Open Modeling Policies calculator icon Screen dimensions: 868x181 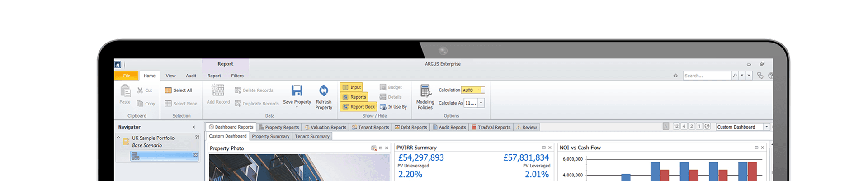(425, 90)
